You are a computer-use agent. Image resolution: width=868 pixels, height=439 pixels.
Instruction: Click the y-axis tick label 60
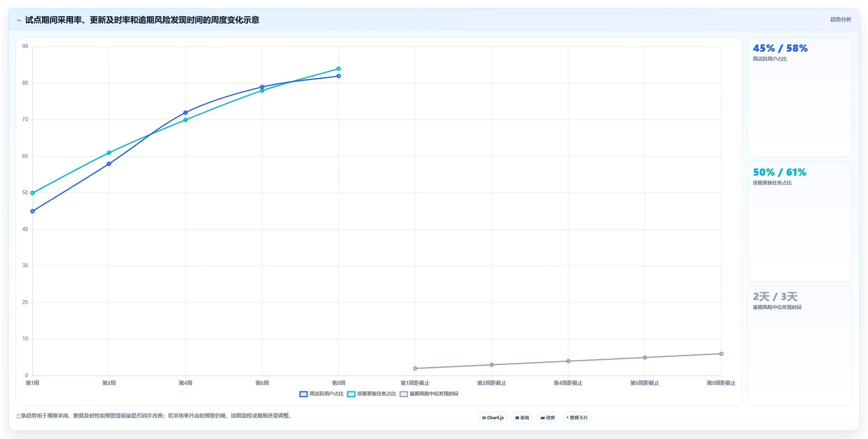pos(25,156)
